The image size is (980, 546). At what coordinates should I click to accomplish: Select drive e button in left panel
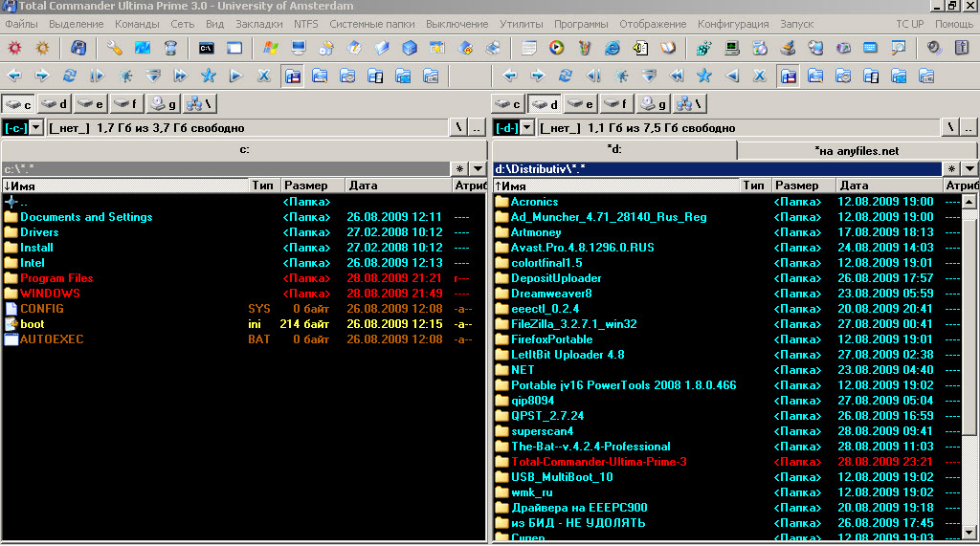coord(91,103)
